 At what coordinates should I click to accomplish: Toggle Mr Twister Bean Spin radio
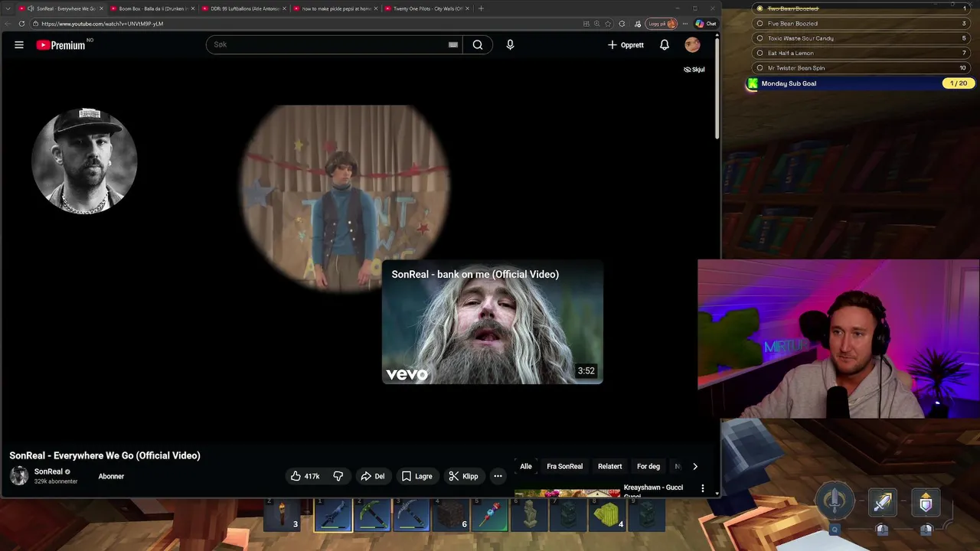coord(759,68)
